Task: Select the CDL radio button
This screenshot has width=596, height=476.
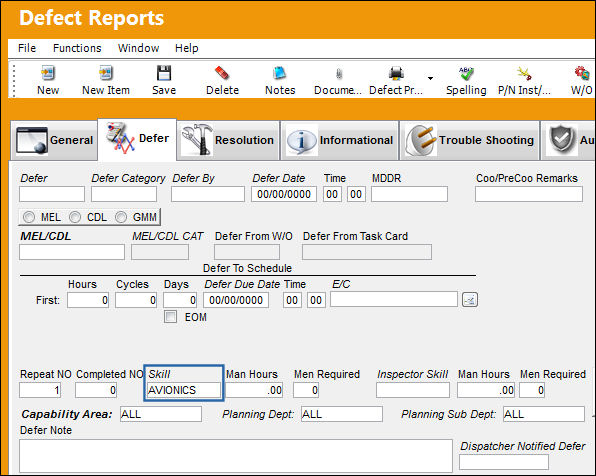Action: pyautogui.click(x=75, y=217)
